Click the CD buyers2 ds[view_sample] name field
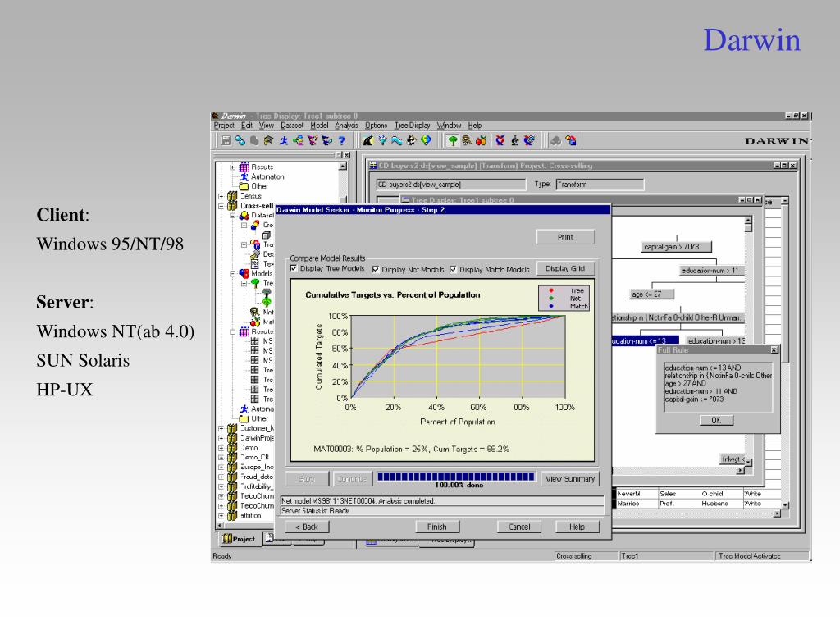 coord(450,185)
